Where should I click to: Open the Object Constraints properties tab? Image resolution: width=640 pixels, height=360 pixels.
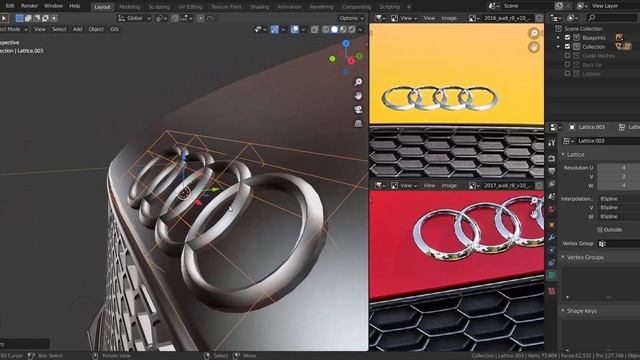coord(552,262)
